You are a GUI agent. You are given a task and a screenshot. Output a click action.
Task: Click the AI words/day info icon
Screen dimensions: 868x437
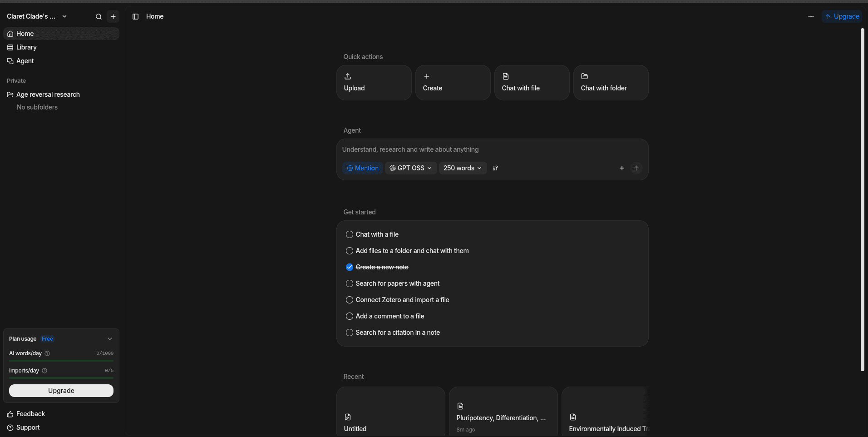point(47,353)
